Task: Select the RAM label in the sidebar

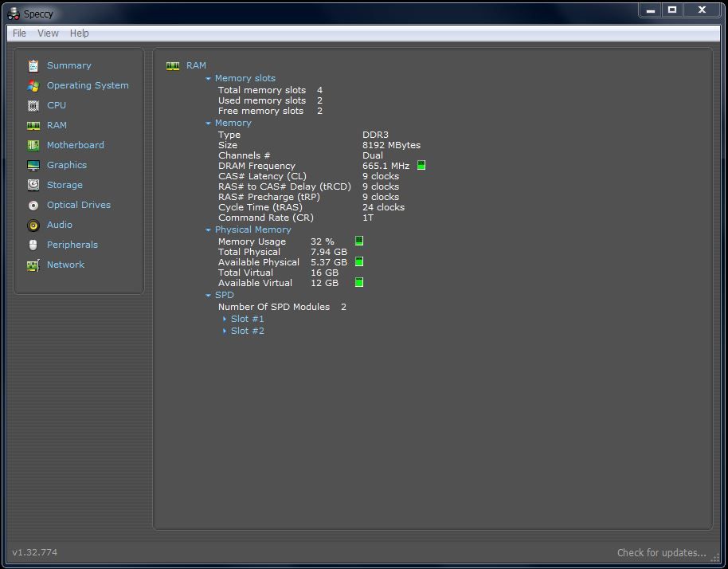Action: click(57, 125)
